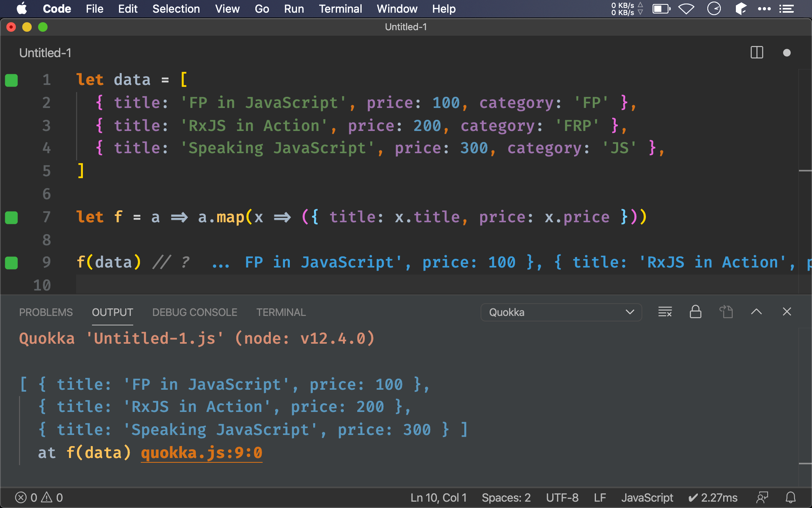Viewport: 812px width, 508px height.
Task: Open the Go menu
Action: tap(262, 9)
